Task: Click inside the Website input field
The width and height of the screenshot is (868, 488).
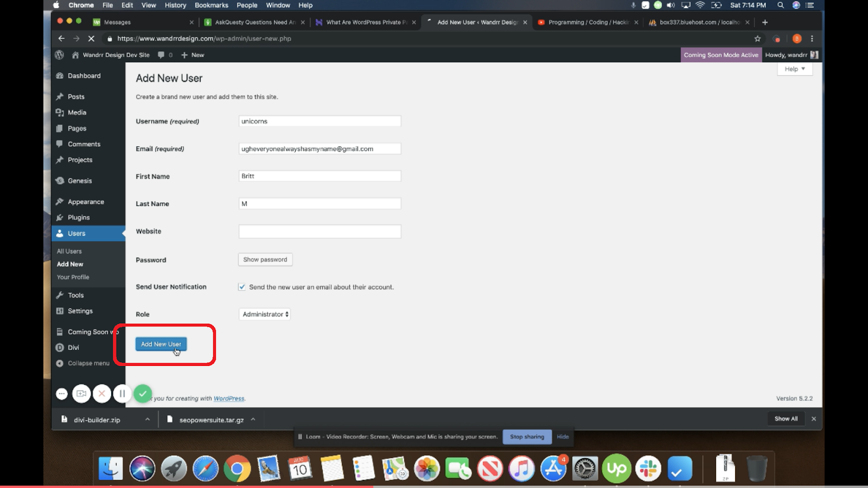Action: tap(320, 231)
